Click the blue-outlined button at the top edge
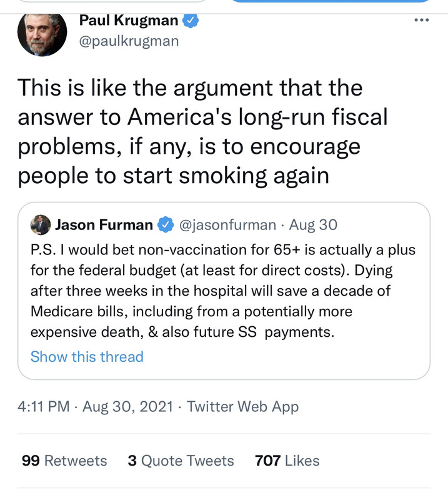Viewport: 448px width, 500px height. (x=331, y=2)
